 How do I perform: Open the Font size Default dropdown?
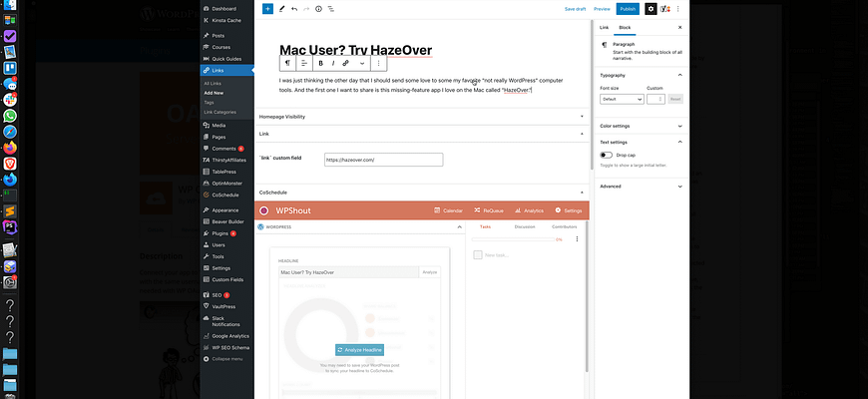click(622, 99)
